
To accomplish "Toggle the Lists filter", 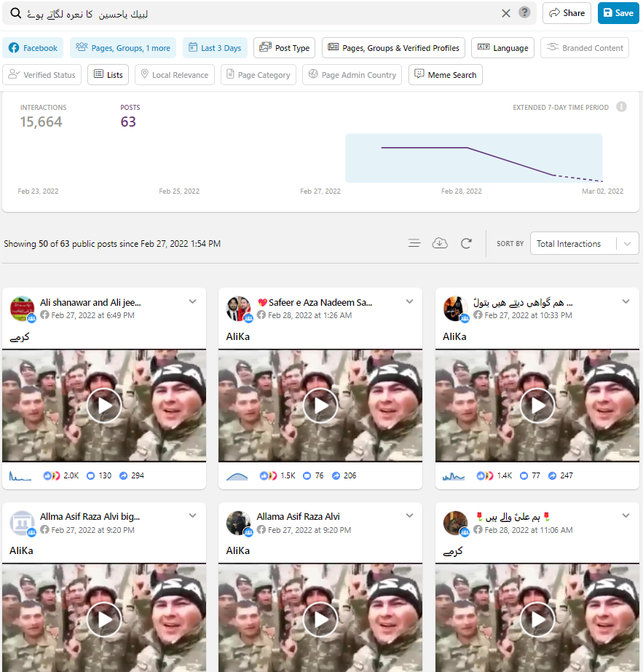I will 108,75.
